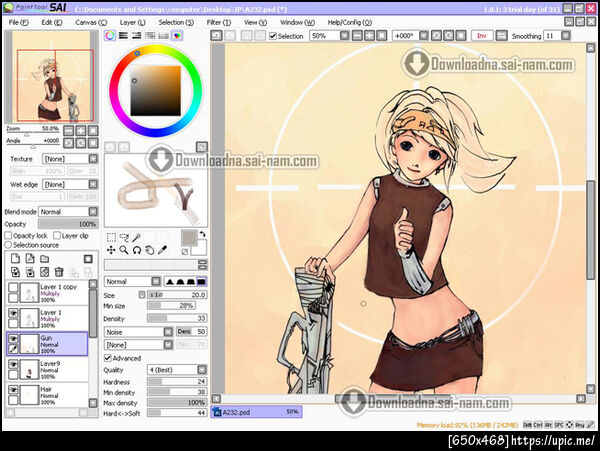
Task: Flip canvas view horizontally in toolbar
Action: click(x=501, y=36)
